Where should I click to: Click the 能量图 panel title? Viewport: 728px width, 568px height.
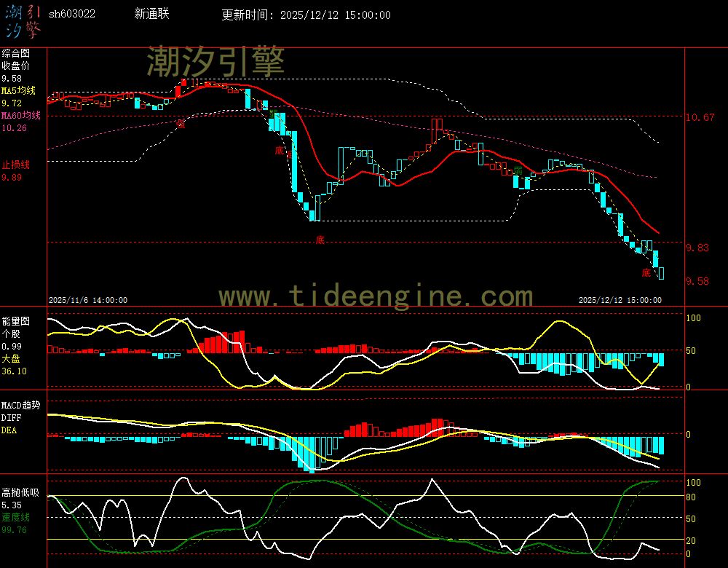pyautogui.click(x=15, y=320)
